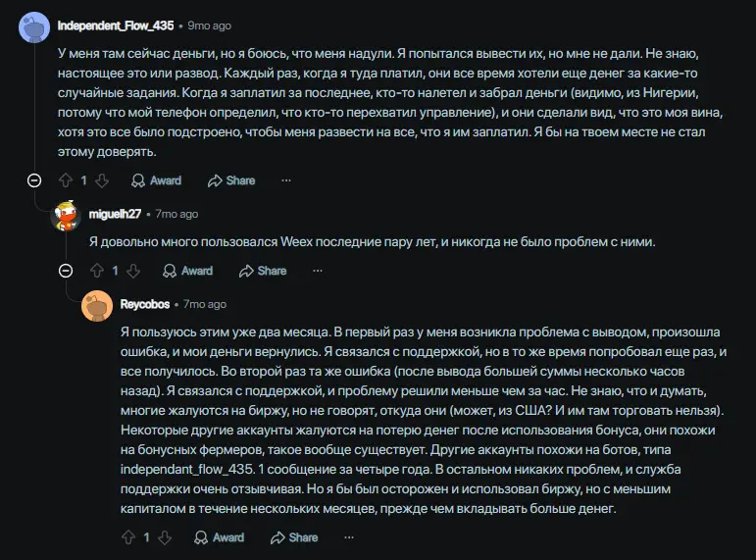This screenshot has height=560, width=756.
Task: Downvote Independent_Flow_435's comment
Action: (x=102, y=180)
